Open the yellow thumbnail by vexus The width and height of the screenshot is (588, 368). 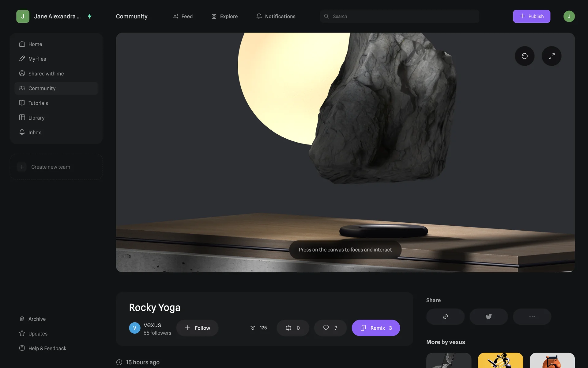[x=500, y=360]
